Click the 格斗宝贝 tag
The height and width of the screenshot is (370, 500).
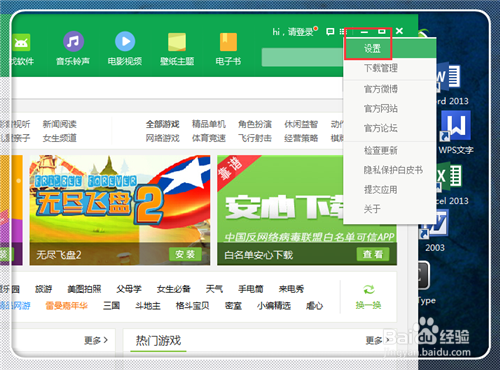tap(193, 306)
